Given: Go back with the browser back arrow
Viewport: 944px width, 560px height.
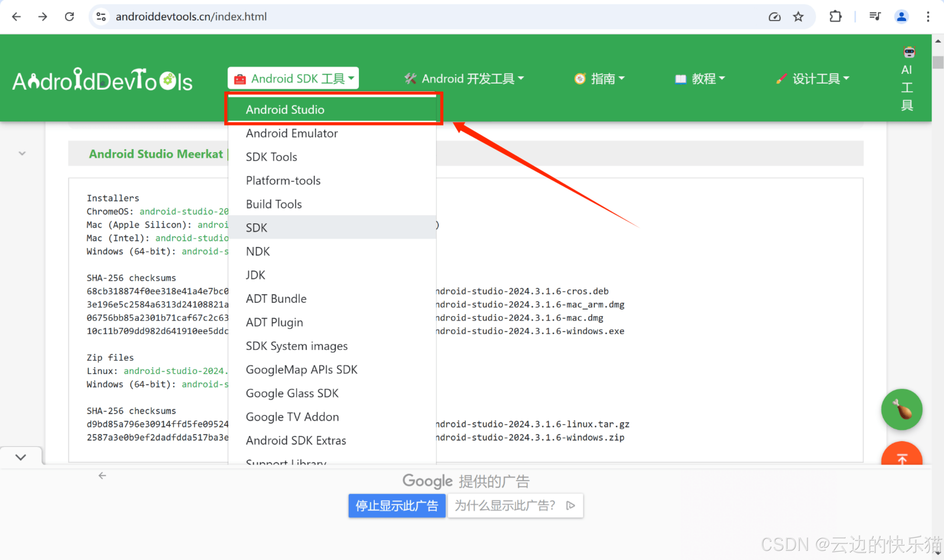Looking at the screenshot, I should (x=16, y=17).
